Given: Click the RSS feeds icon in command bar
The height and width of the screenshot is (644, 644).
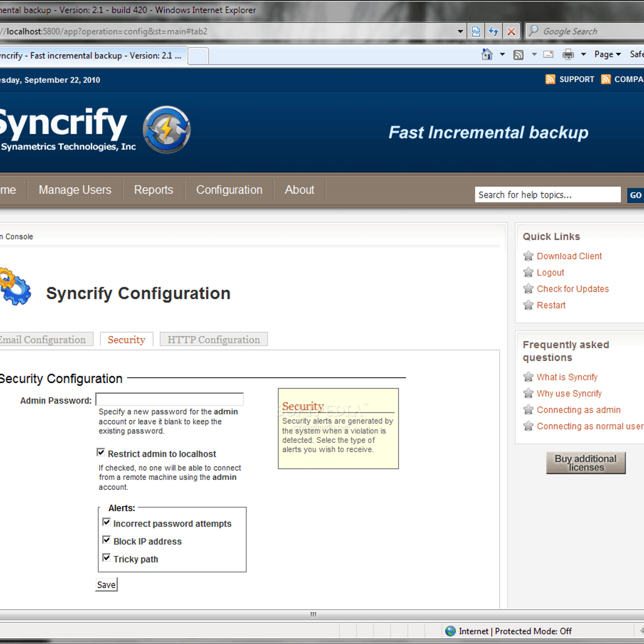Looking at the screenshot, I should pos(518,55).
